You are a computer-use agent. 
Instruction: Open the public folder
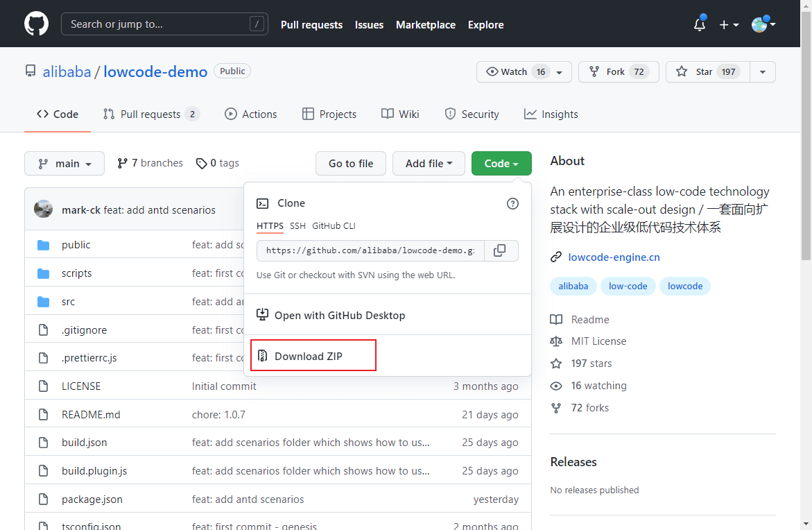click(76, 245)
